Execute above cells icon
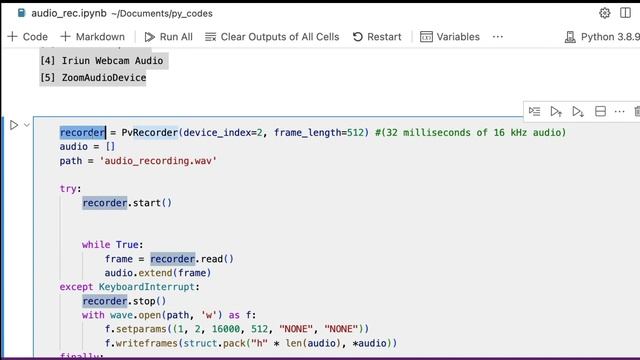 556,111
